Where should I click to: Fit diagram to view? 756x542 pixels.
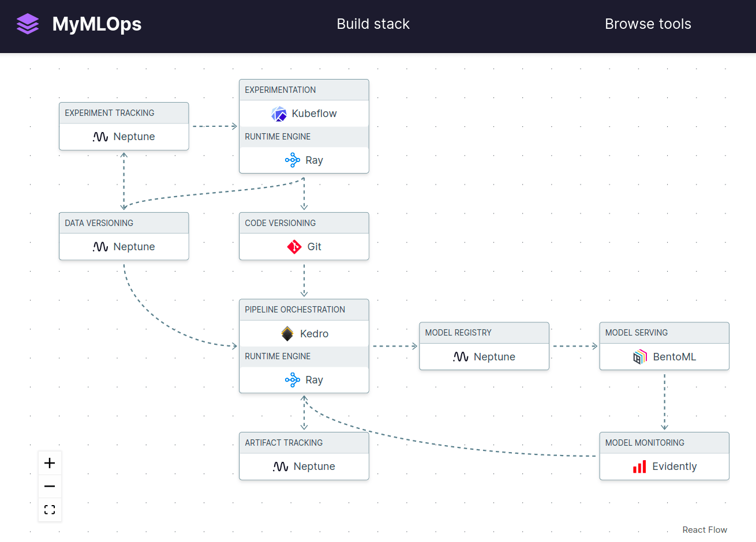(50, 510)
